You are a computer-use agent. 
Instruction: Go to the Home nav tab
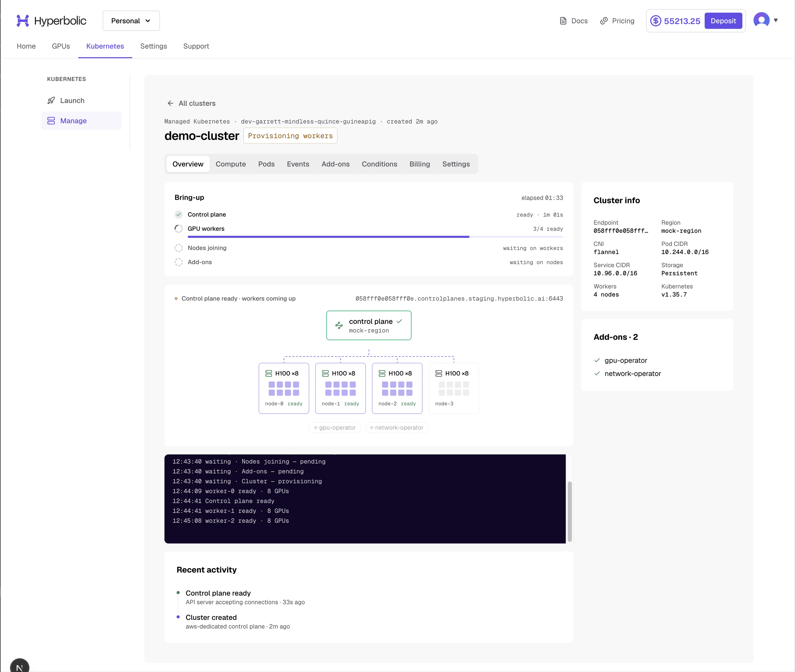pos(26,46)
